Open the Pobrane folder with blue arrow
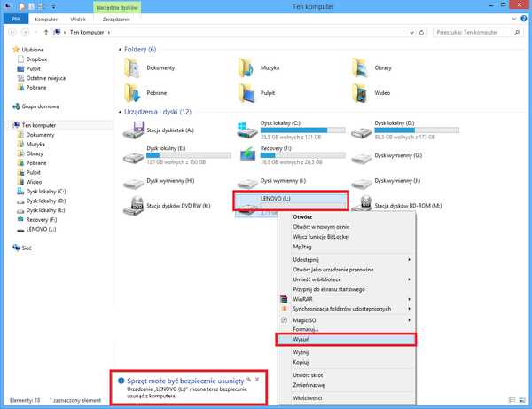The width and height of the screenshot is (532, 409). tap(132, 93)
